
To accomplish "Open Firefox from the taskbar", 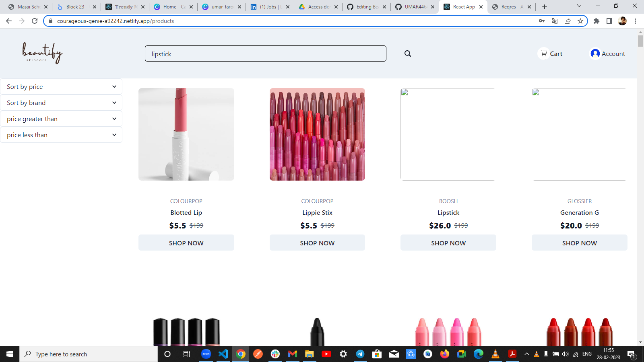I will coord(444,354).
